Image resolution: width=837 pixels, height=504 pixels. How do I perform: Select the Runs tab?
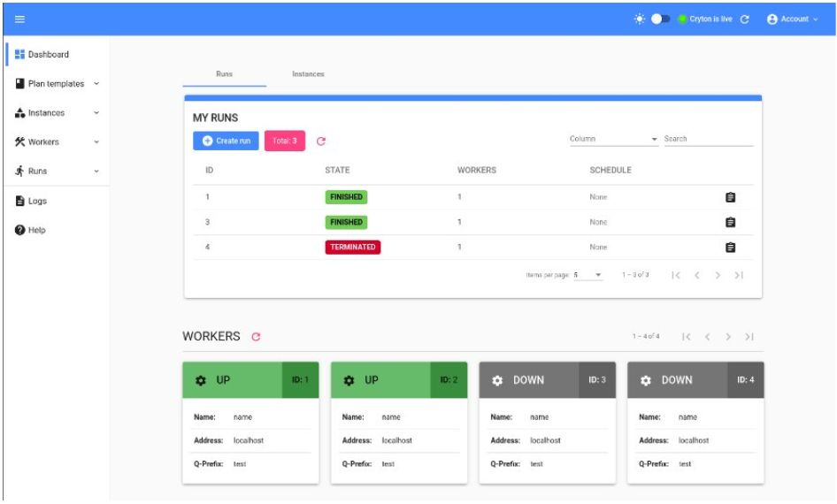225,74
